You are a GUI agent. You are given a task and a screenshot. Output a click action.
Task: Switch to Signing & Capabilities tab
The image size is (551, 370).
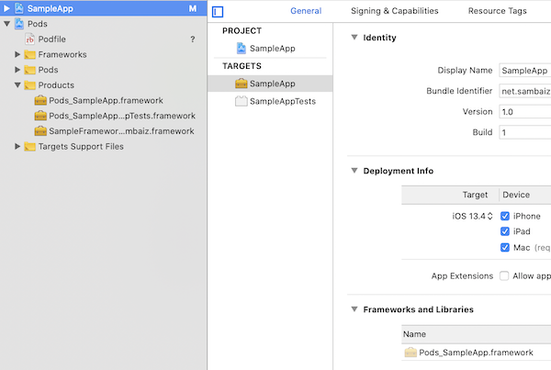click(395, 11)
